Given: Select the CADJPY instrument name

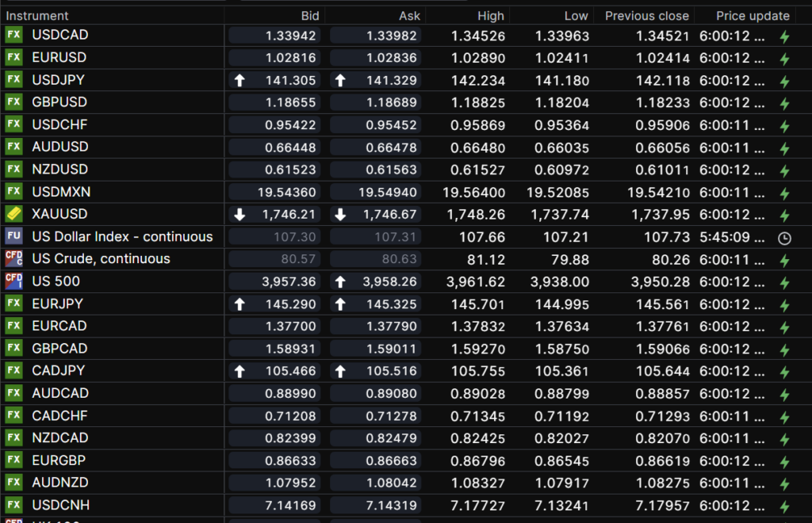Looking at the screenshot, I should pos(59,370).
